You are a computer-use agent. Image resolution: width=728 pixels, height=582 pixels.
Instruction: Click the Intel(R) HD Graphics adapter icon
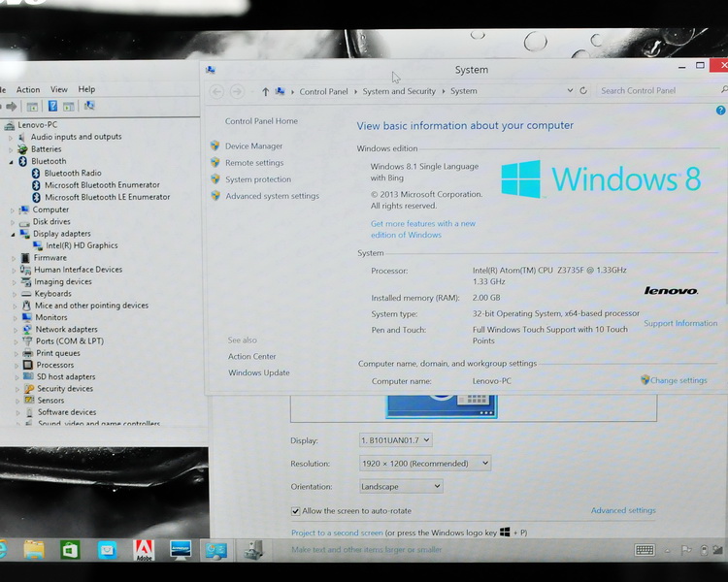coord(38,245)
